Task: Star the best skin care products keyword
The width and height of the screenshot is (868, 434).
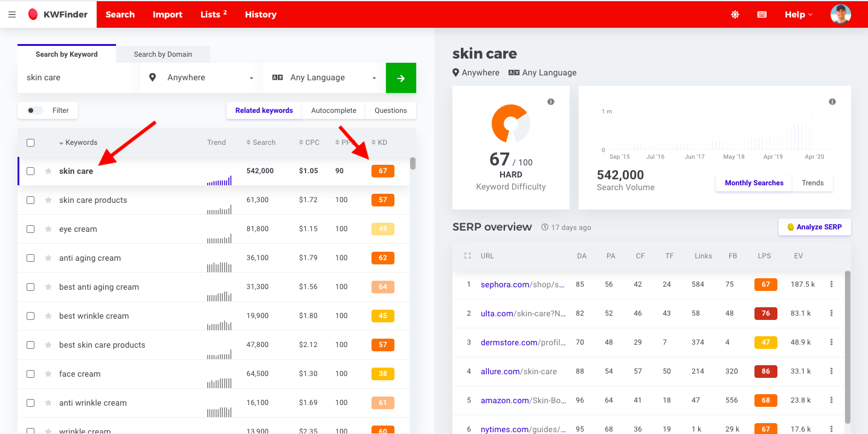Action: click(48, 345)
